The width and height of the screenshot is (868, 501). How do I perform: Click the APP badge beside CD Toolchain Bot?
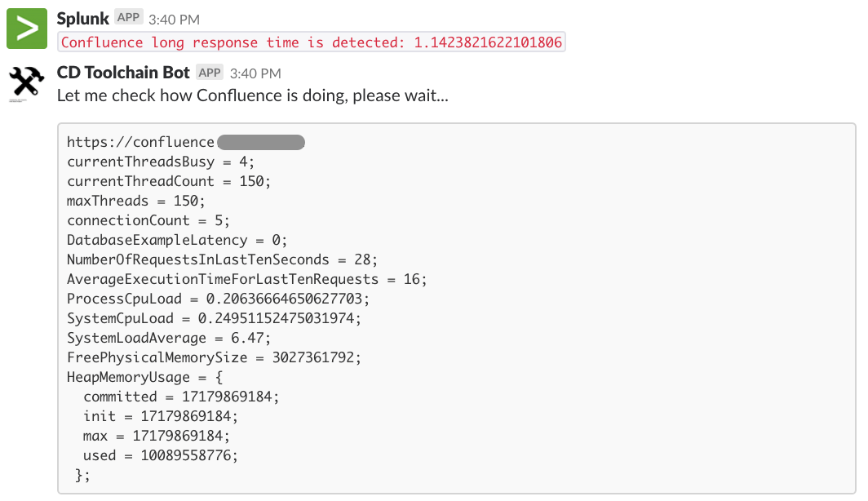point(210,72)
